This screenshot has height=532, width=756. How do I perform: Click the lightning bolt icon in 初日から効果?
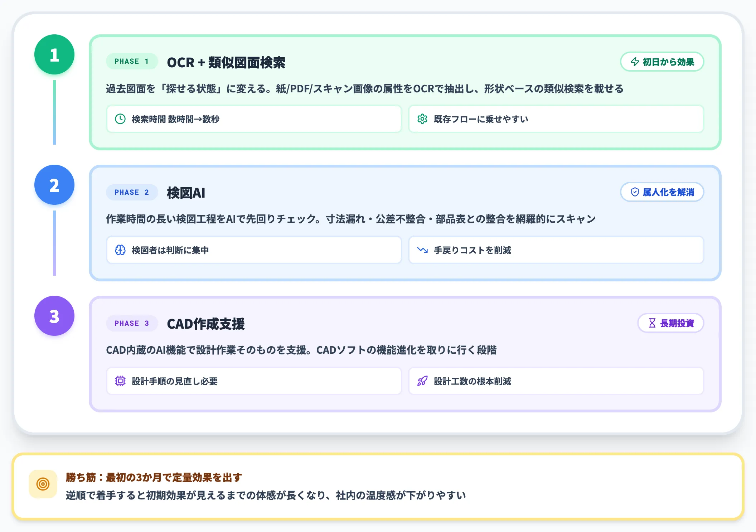(635, 62)
